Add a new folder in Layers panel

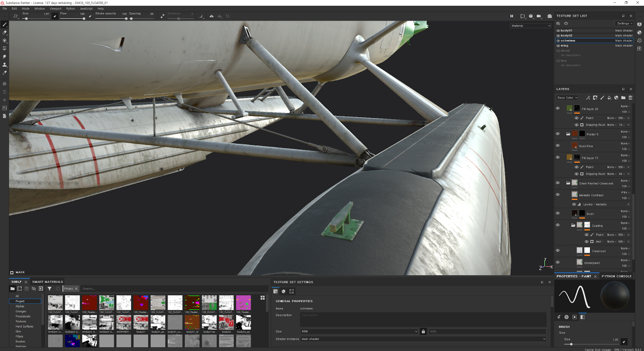point(623,98)
